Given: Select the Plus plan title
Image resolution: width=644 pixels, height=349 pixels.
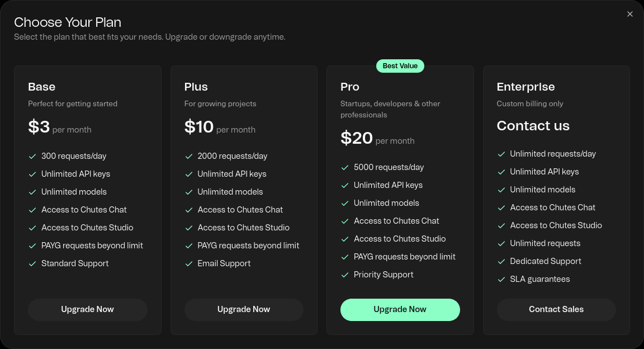Looking at the screenshot, I should point(196,87).
